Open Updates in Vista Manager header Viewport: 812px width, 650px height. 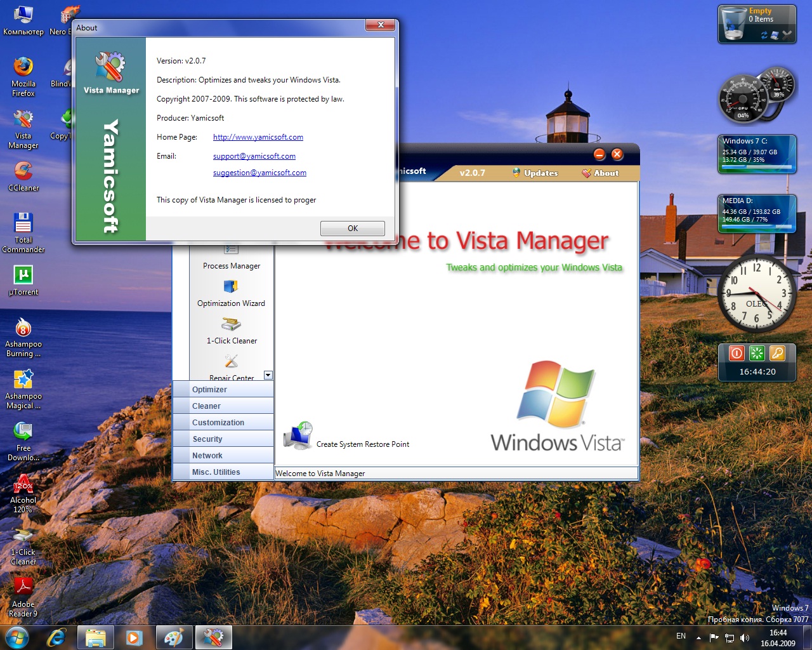click(x=535, y=173)
